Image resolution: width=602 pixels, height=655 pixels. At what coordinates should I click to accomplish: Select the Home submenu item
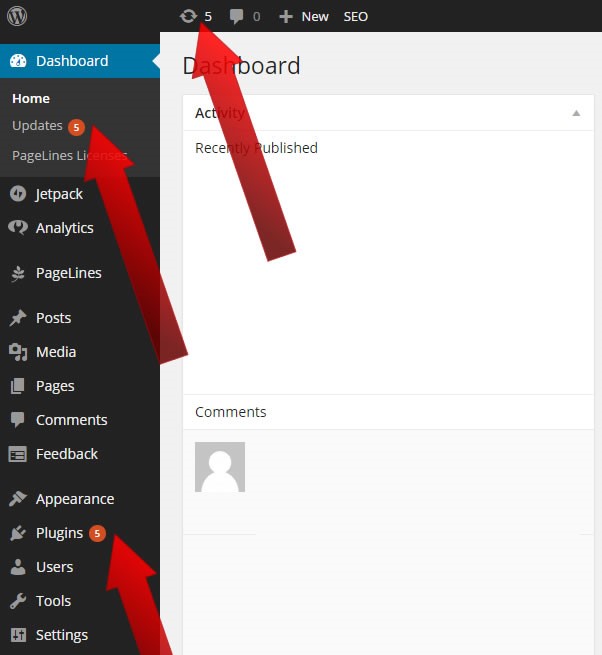[31, 99]
